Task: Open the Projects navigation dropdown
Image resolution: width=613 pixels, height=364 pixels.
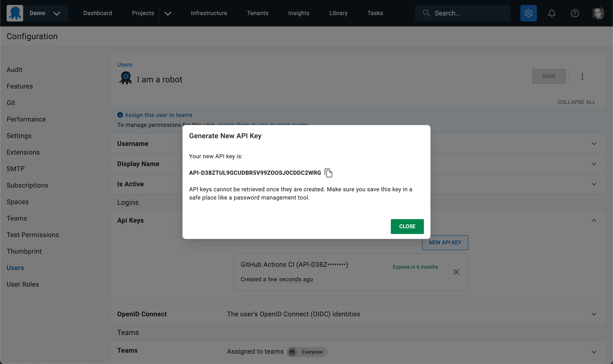Action: click(167, 14)
